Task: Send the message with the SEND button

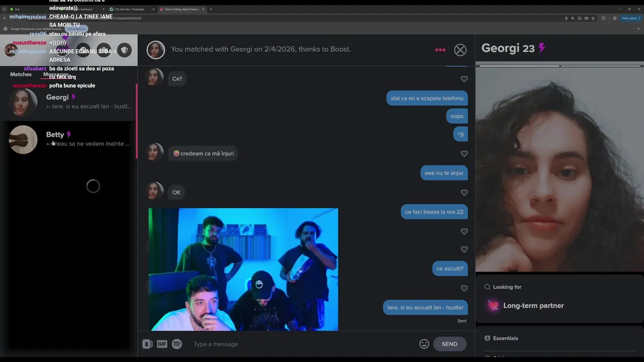Action: pos(449,344)
